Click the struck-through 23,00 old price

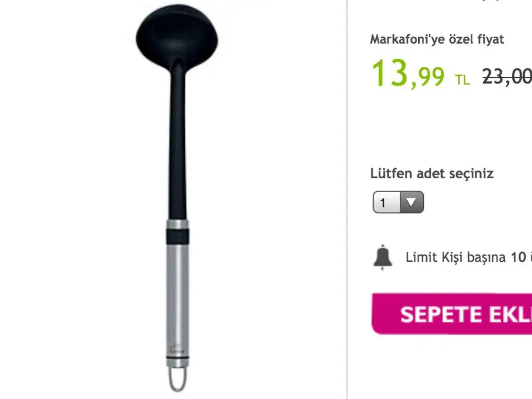(507, 76)
